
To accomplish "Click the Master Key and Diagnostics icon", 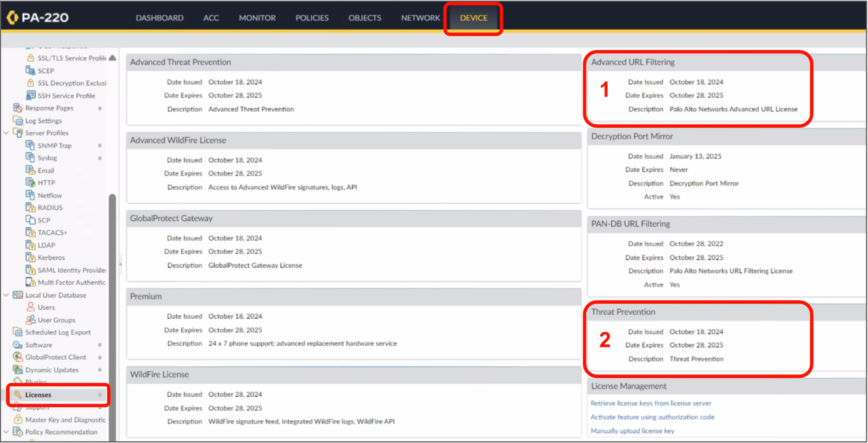I will [x=18, y=419].
